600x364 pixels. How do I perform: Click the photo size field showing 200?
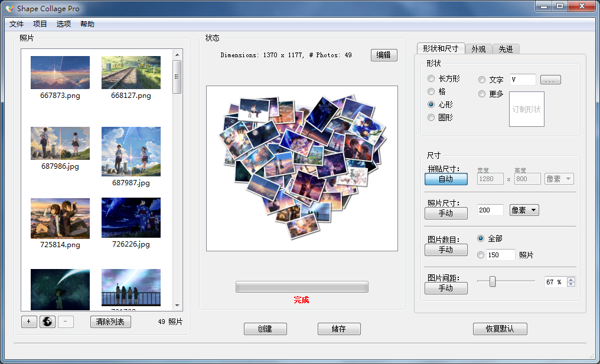click(490, 210)
